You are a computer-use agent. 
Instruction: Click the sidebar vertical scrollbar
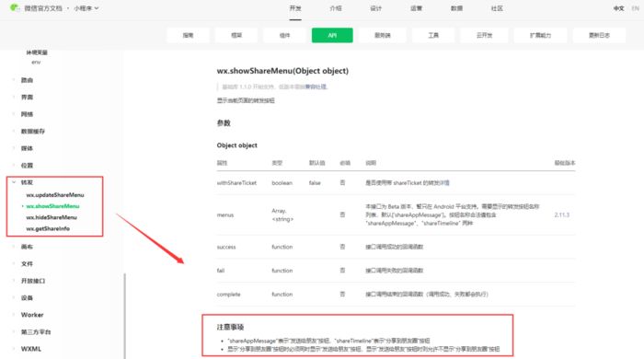pyautogui.click(x=124, y=316)
